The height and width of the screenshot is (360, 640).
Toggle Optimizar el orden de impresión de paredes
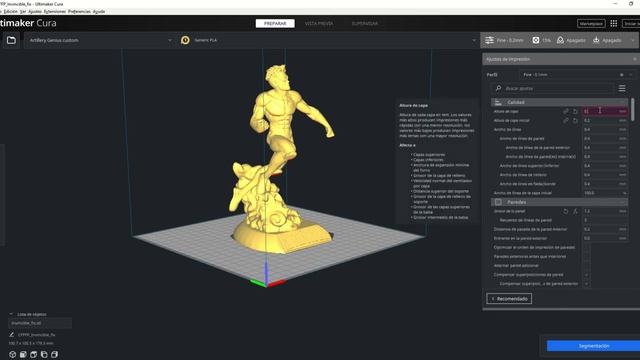coord(586,247)
